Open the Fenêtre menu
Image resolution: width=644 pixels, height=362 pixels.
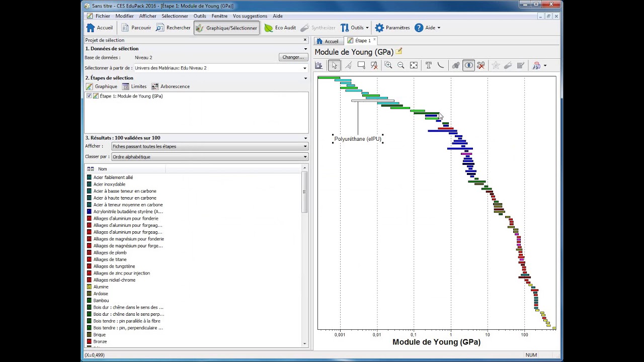coord(219,16)
